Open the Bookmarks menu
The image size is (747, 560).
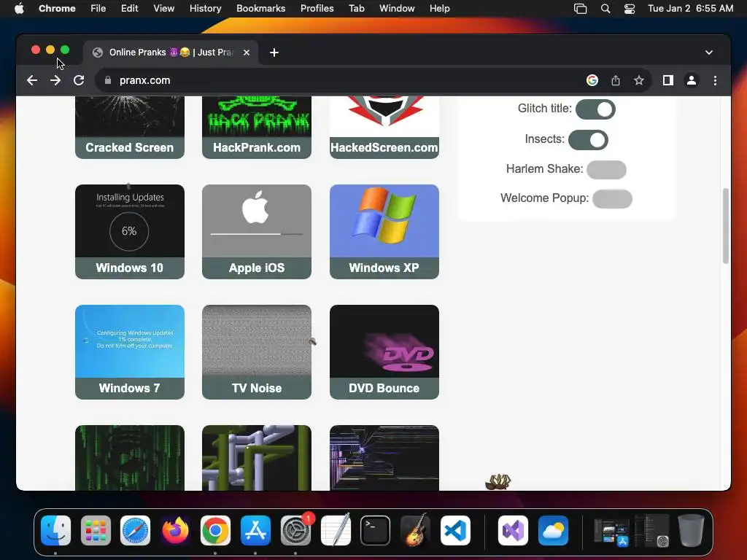260,9
